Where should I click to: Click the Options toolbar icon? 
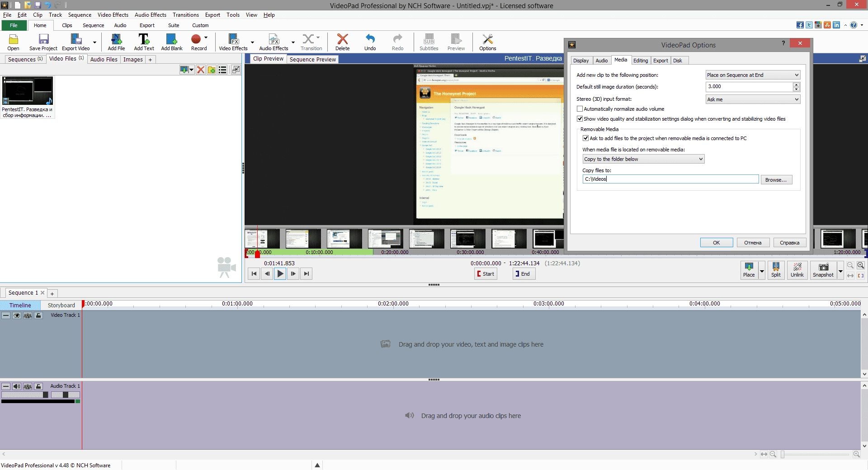point(487,42)
